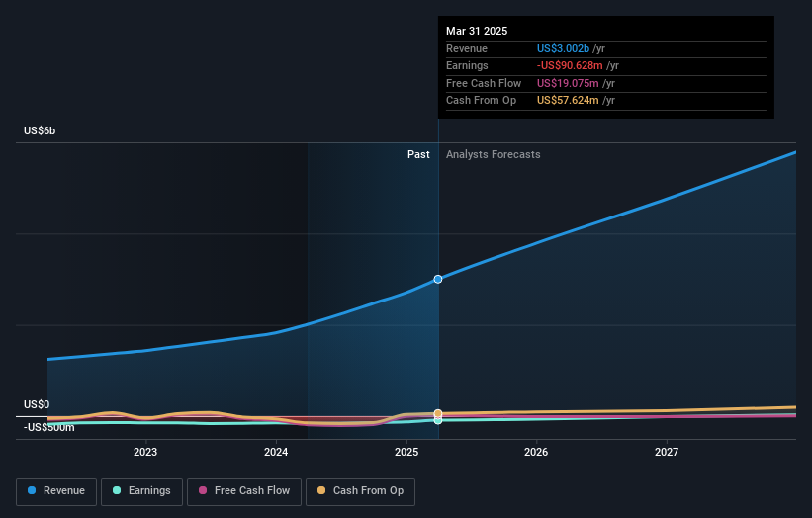Image resolution: width=812 pixels, height=518 pixels.
Task: Click the blue Revenue data point marker
Action: (x=438, y=279)
